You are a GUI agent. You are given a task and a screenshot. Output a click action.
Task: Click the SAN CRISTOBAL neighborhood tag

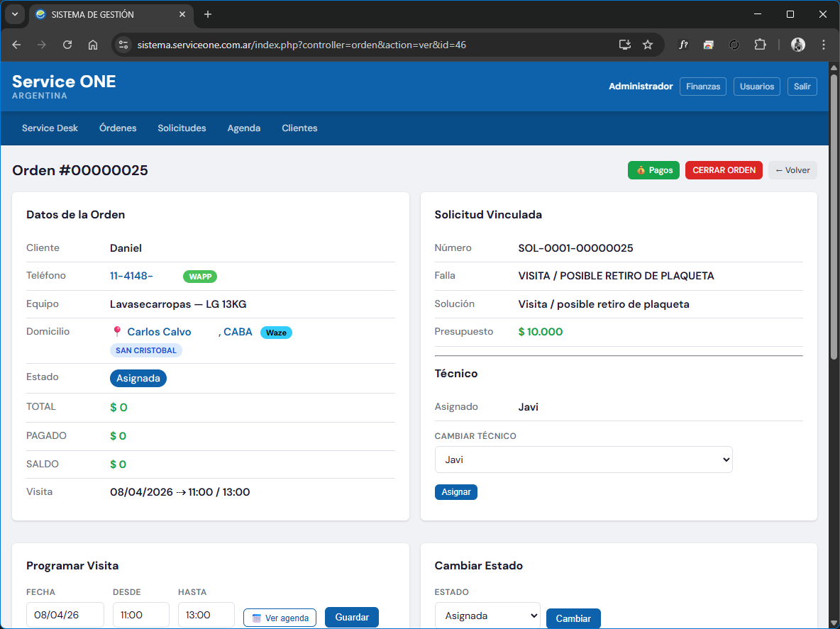pos(145,350)
